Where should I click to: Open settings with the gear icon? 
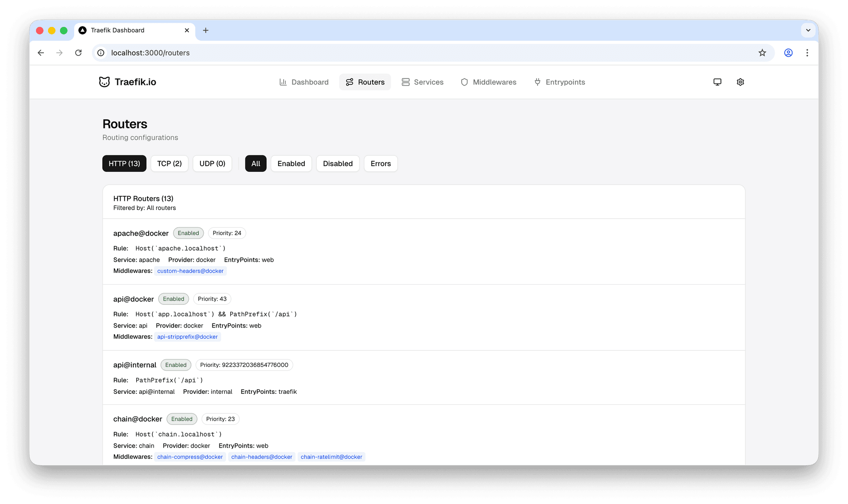740,82
